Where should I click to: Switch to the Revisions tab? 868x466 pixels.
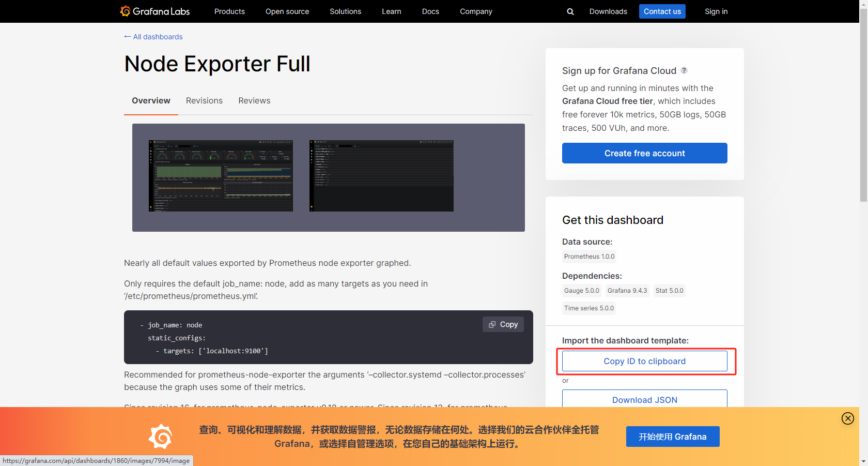pyautogui.click(x=204, y=100)
